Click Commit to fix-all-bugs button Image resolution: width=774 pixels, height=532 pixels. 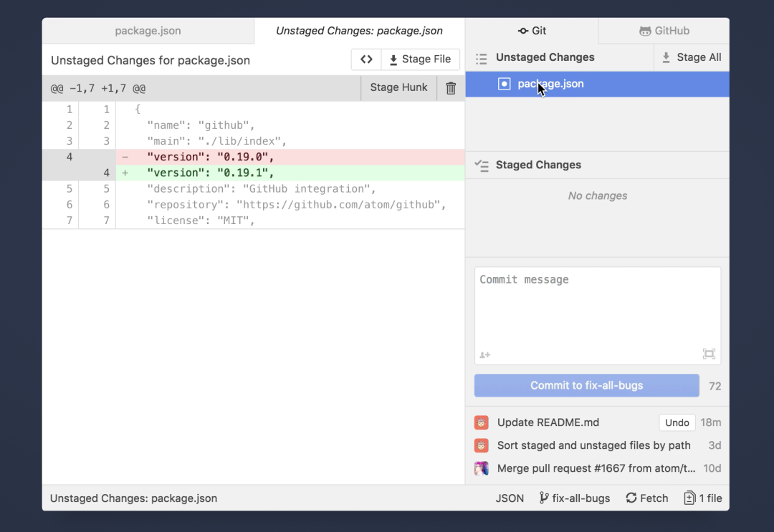click(x=586, y=385)
